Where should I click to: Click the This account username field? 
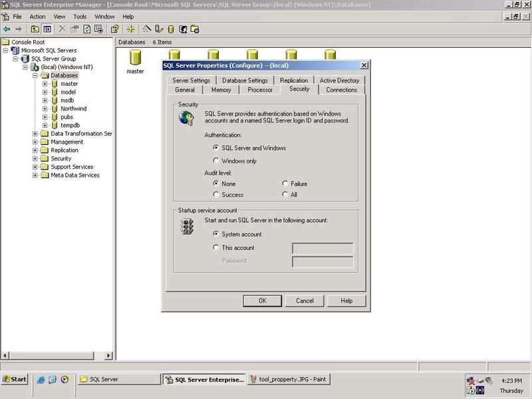(323, 248)
